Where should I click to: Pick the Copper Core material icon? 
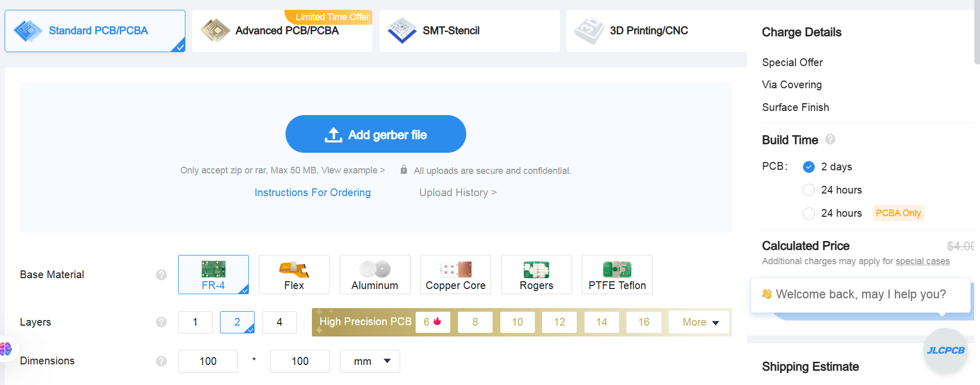[455, 269]
